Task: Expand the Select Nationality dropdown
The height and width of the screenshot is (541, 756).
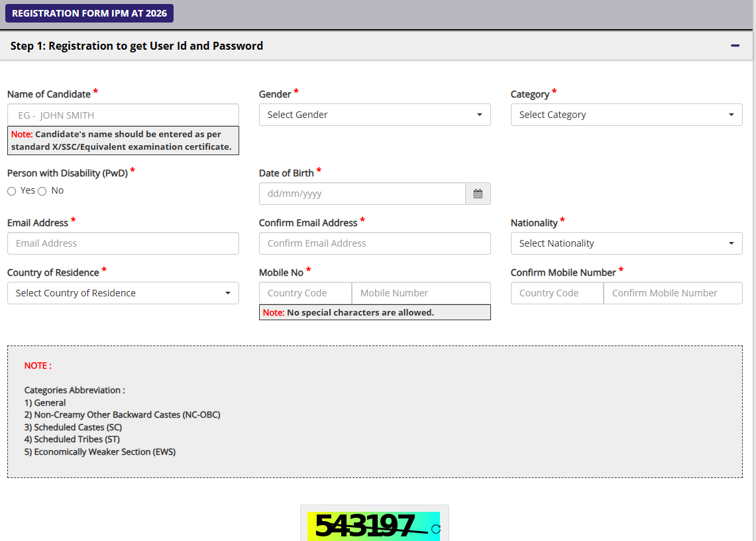Action: click(x=626, y=243)
